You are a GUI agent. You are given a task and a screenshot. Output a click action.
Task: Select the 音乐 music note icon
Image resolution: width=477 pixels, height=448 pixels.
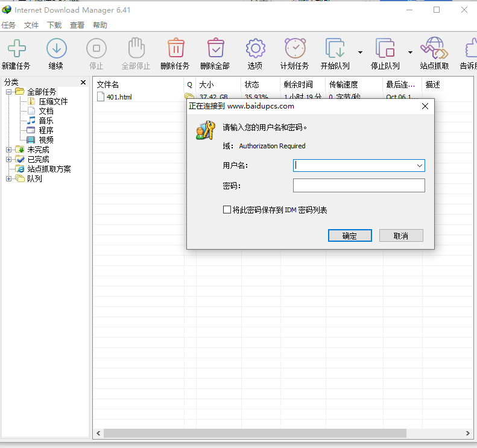click(31, 121)
